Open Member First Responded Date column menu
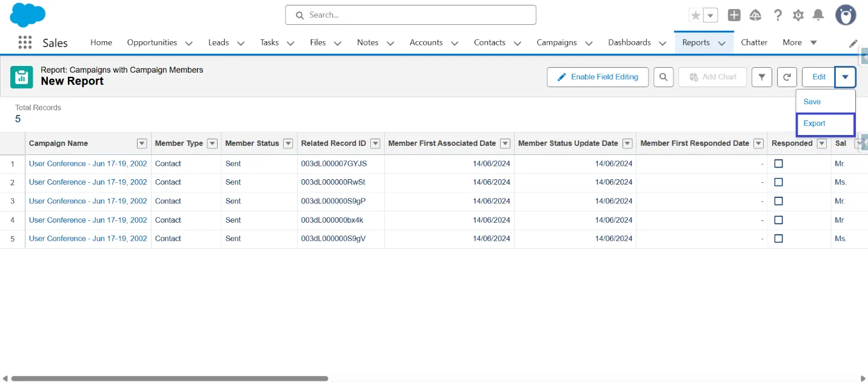This screenshot has width=868, height=382. (x=758, y=143)
